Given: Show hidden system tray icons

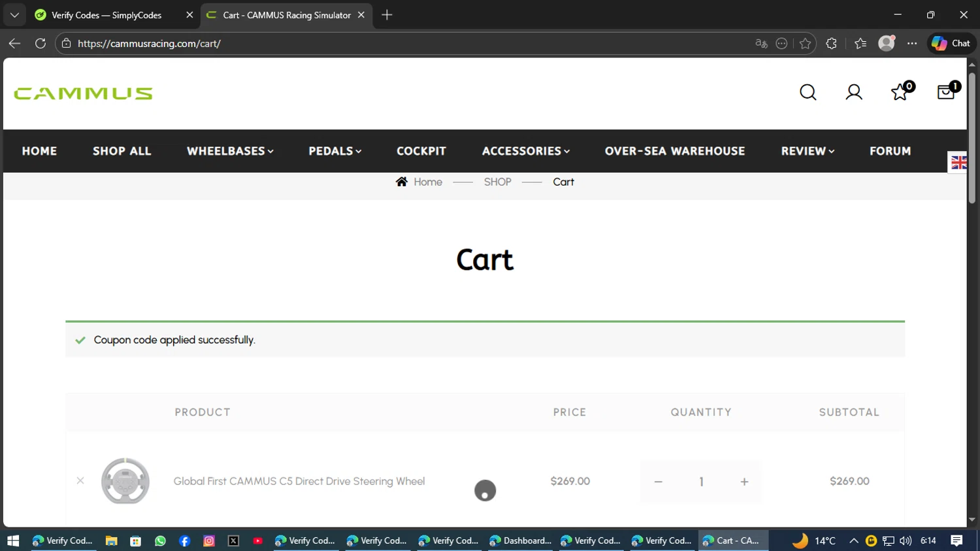Looking at the screenshot, I should tap(854, 541).
